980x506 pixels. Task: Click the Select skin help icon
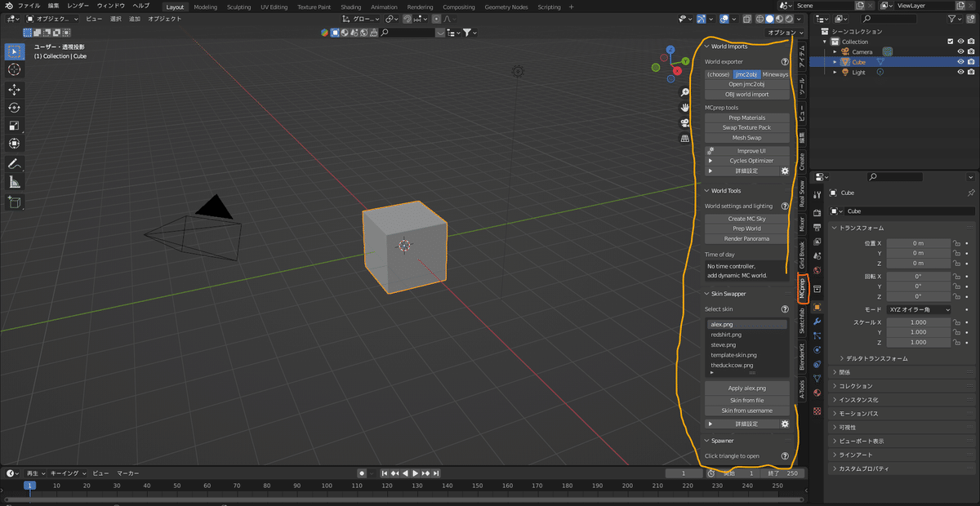[x=785, y=309]
